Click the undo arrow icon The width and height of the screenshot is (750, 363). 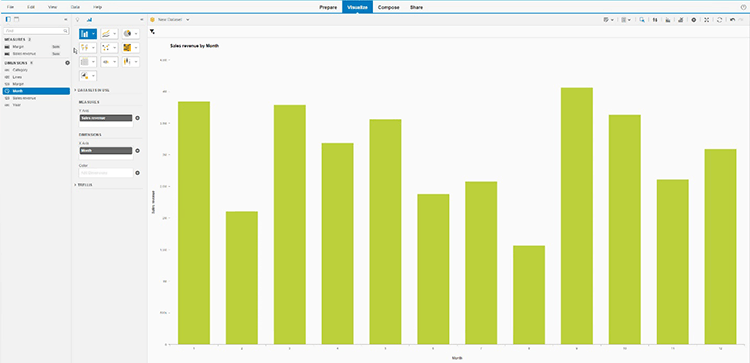[x=732, y=20]
